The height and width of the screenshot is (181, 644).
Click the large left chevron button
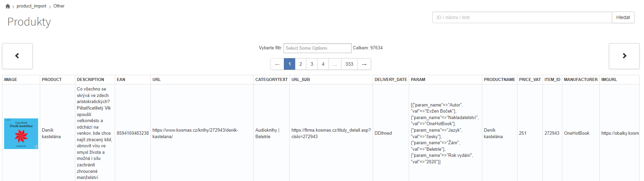(x=17, y=56)
